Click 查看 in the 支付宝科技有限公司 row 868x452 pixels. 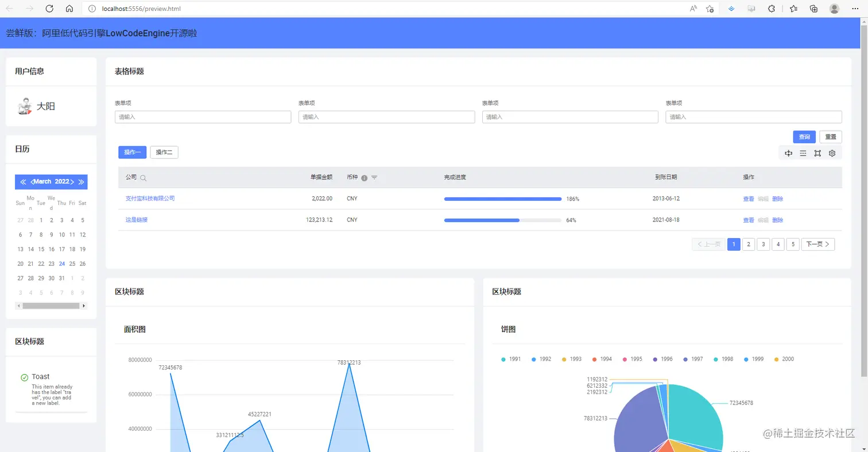[749, 199]
